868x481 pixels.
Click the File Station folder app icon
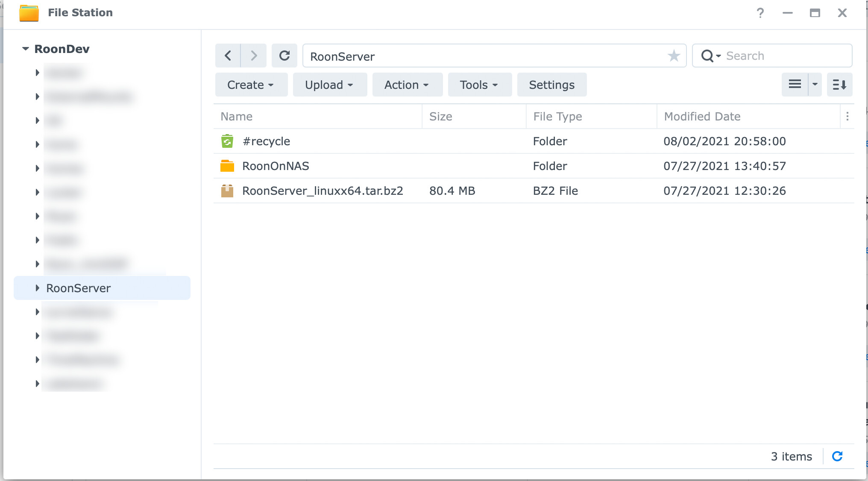coord(29,13)
